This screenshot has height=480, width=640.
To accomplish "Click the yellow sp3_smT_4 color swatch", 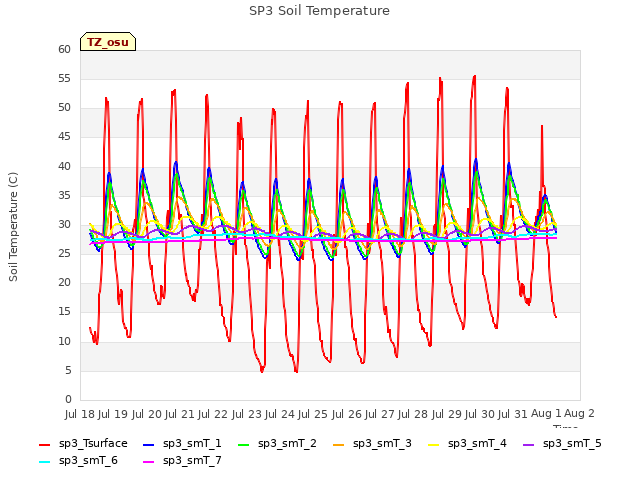I will [434, 444].
